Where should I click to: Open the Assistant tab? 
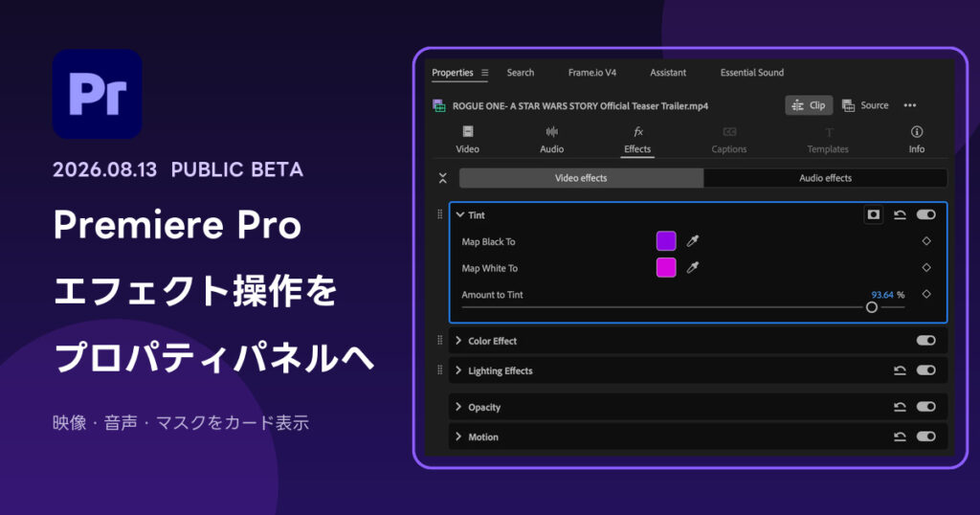tap(668, 73)
